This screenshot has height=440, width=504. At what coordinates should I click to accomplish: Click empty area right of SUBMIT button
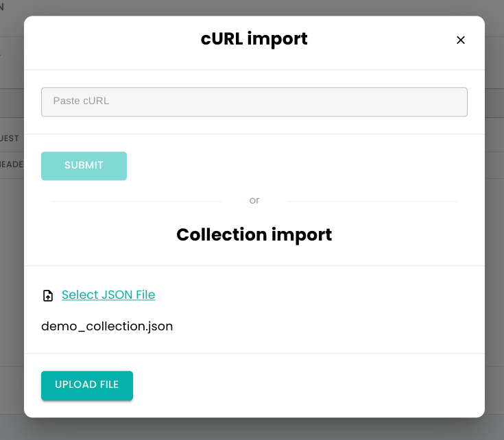pos(295,166)
